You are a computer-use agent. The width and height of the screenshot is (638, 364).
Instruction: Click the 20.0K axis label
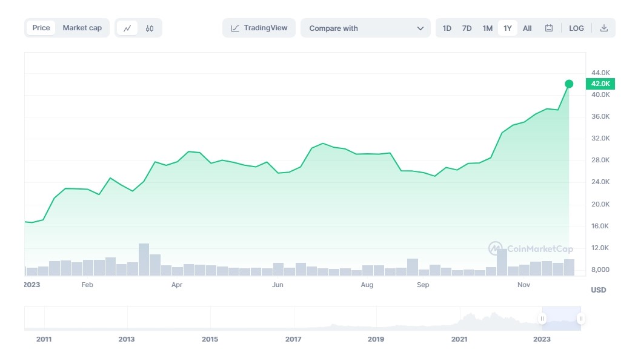[x=600, y=204]
